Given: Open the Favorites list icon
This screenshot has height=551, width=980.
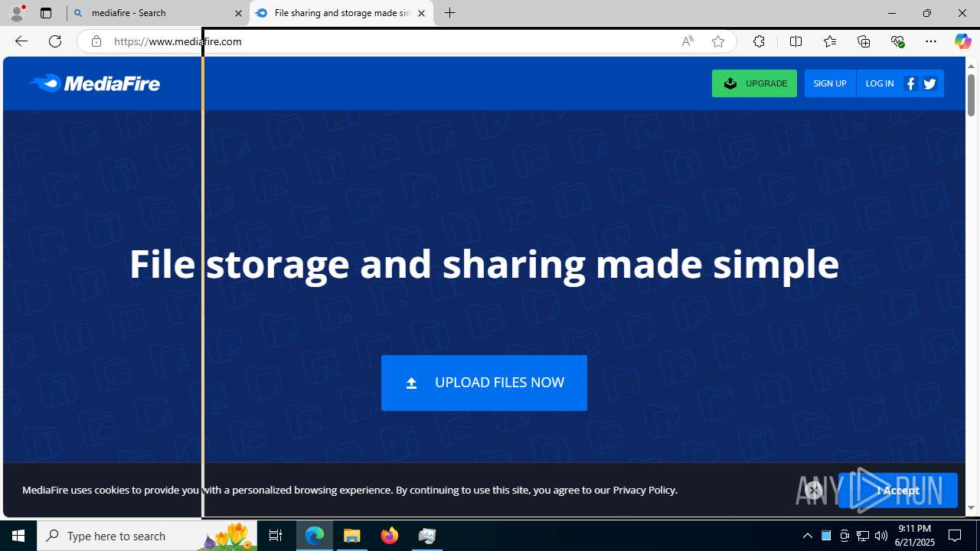Looking at the screenshot, I should coord(829,41).
